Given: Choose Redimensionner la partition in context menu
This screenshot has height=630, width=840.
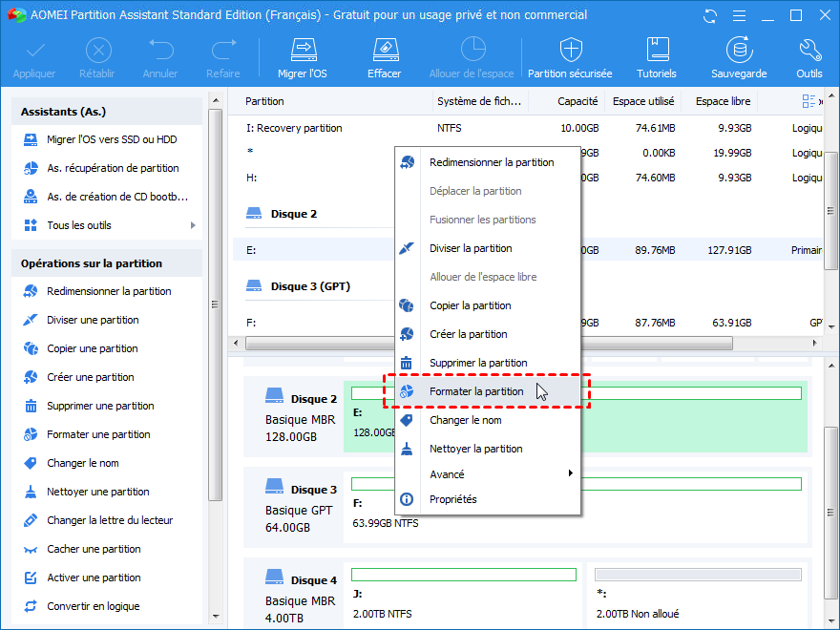Looking at the screenshot, I should pyautogui.click(x=488, y=162).
